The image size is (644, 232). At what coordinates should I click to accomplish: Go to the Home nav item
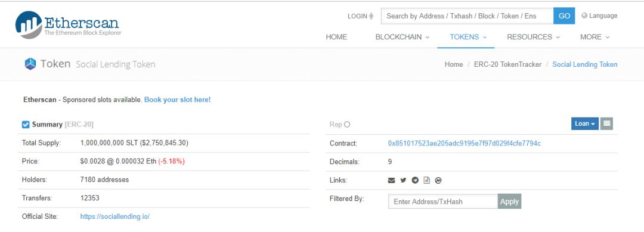(x=336, y=37)
